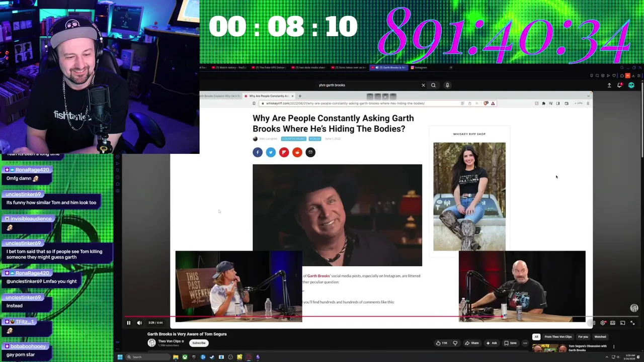Switch to Sonic takes over tab

pos(348,67)
